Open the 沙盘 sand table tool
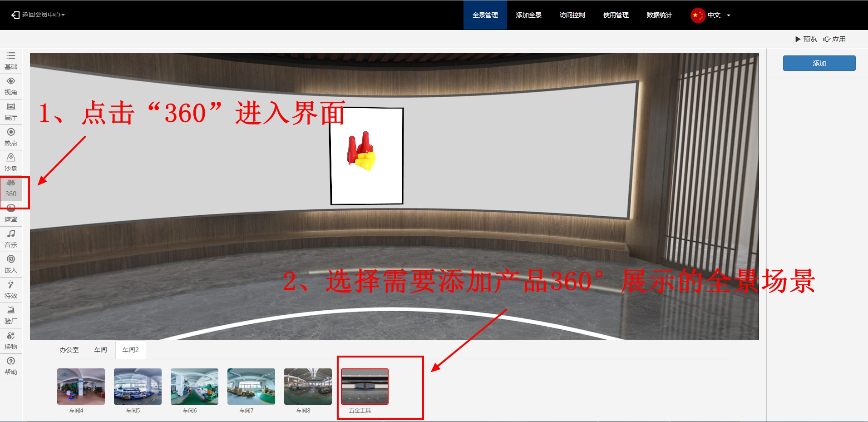Viewport: 868px width, 422px height. coord(11,162)
